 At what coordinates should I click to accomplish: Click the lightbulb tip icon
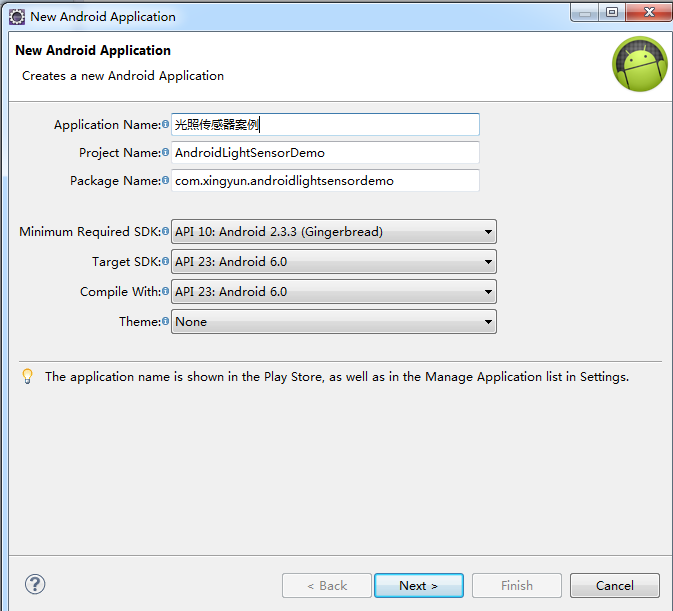pos(27,376)
